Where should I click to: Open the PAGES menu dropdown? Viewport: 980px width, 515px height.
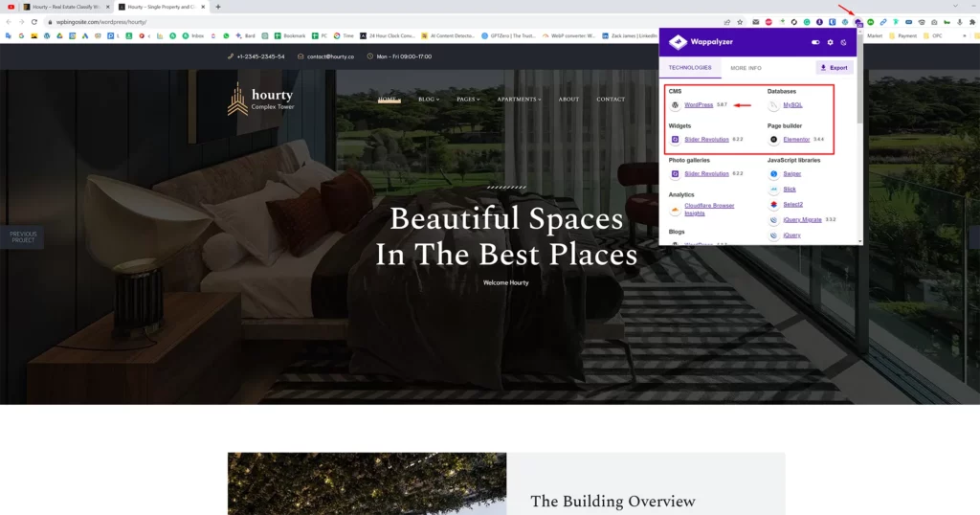point(468,100)
